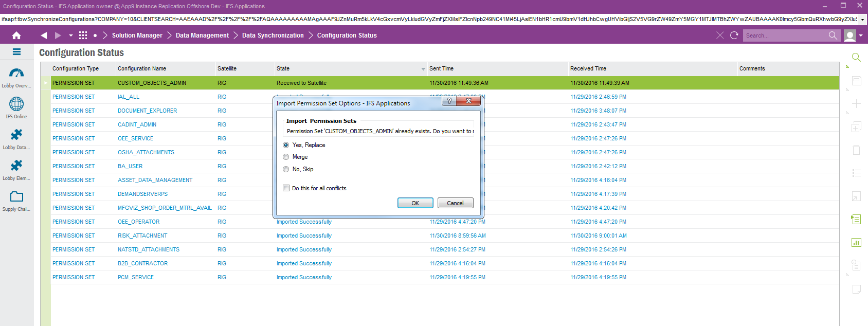Toggle the hamburger navigator menu icon
This screenshot has width=868, height=326.
pyautogui.click(x=16, y=52)
